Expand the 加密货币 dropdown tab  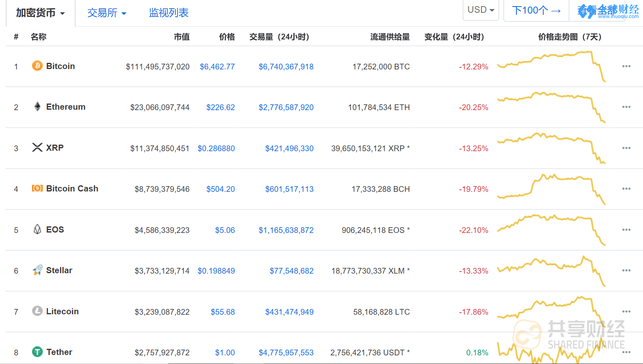coord(40,13)
